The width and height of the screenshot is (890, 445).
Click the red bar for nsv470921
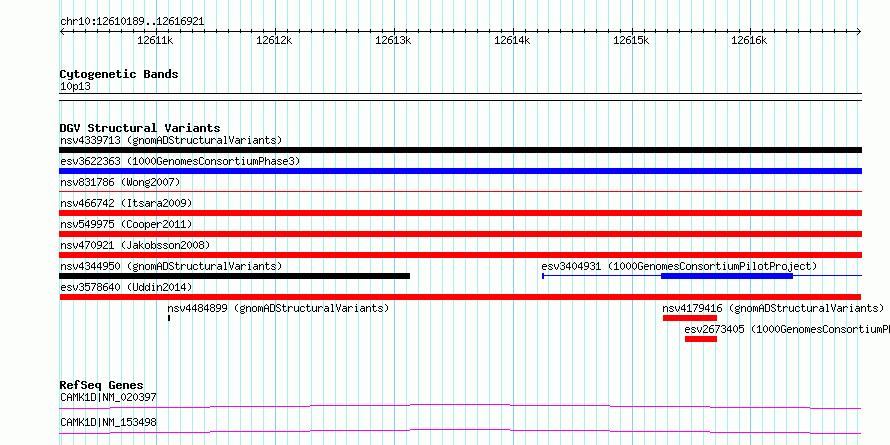tap(460, 255)
